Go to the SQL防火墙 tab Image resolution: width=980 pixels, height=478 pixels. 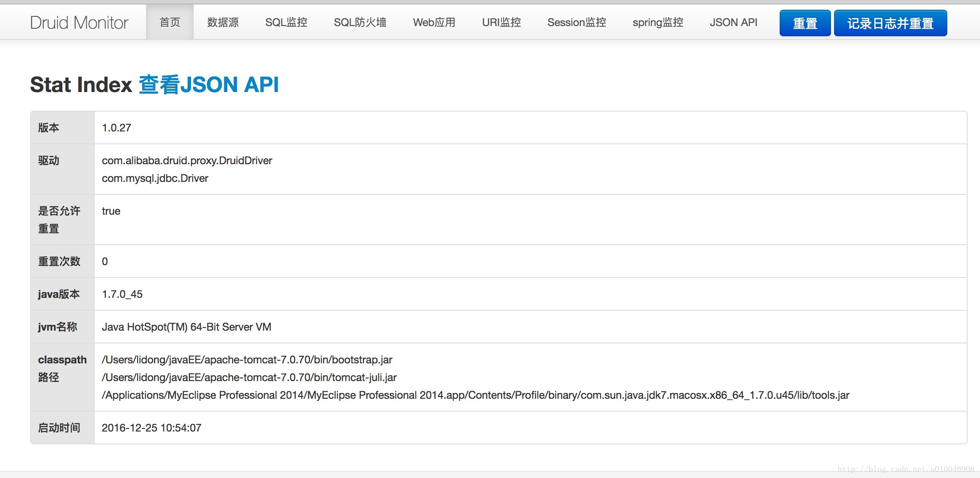(x=360, y=23)
